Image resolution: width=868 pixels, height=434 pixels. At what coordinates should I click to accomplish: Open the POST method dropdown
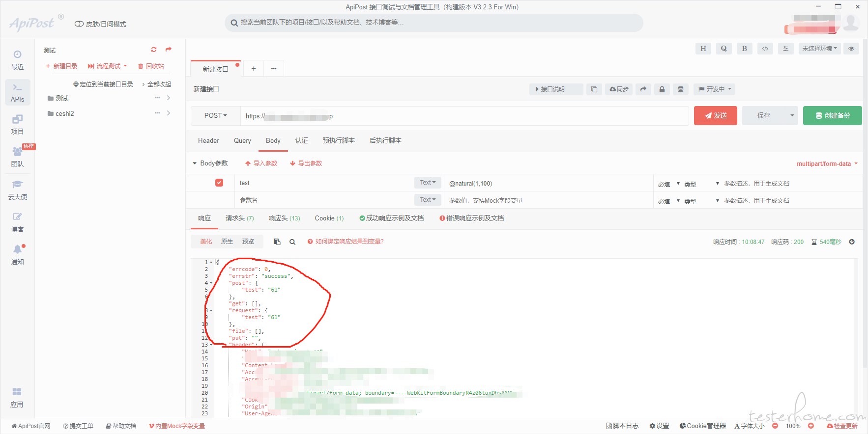[x=216, y=116]
